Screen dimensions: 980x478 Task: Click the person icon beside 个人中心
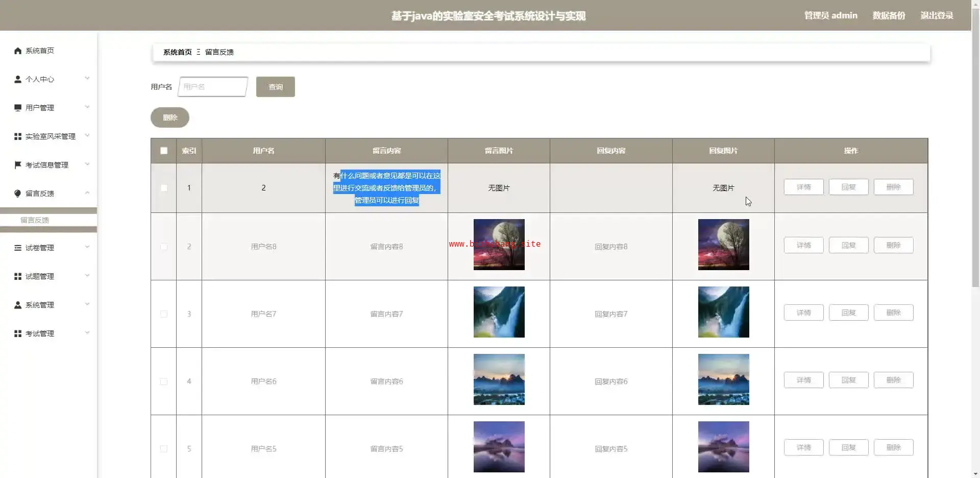coord(18,79)
